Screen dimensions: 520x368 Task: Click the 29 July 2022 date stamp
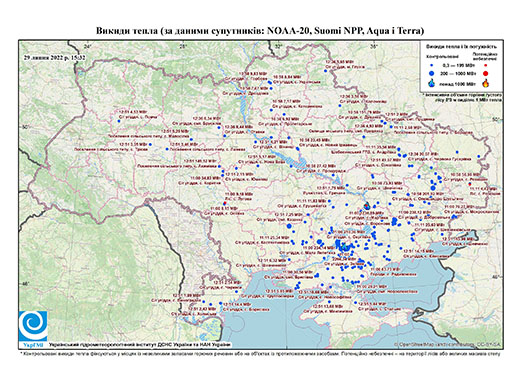[x=55, y=58]
